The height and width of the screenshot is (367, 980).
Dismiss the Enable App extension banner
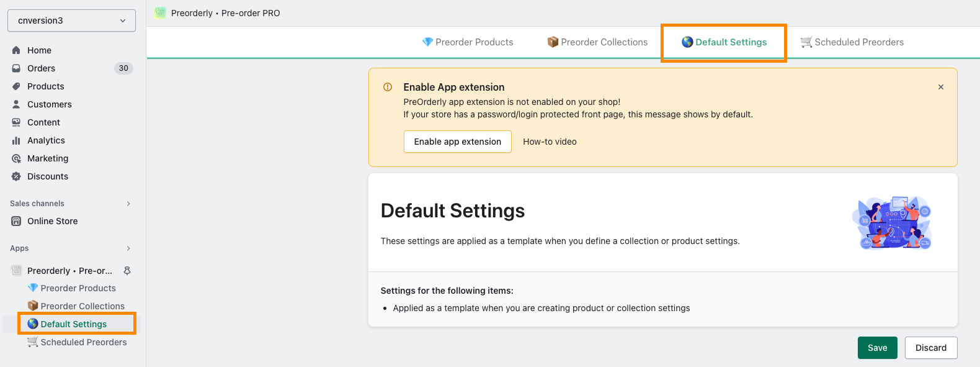(x=941, y=87)
